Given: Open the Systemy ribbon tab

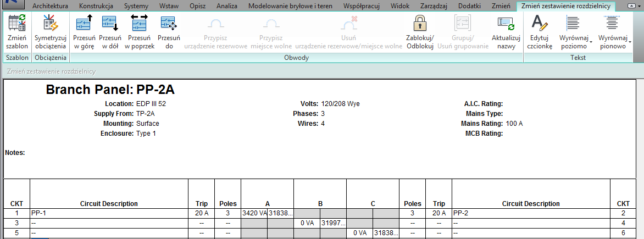Looking at the screenshot, I should (x=137, y=6).
